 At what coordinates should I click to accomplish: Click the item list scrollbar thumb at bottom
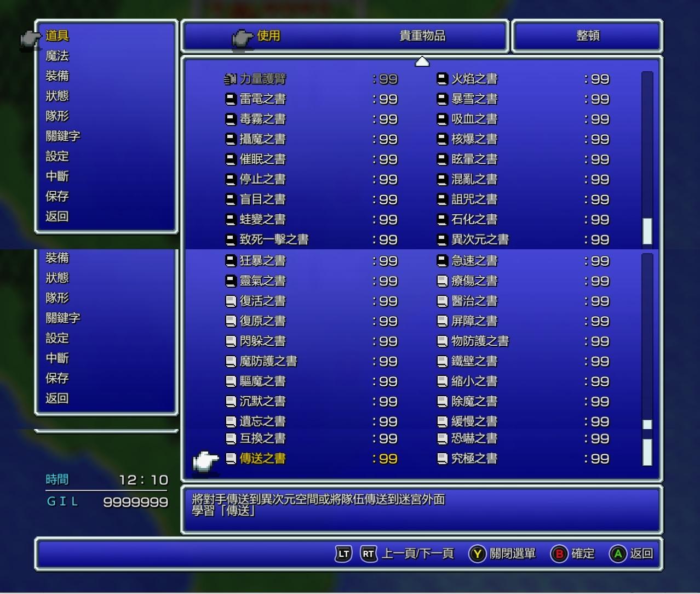point(647,452)
